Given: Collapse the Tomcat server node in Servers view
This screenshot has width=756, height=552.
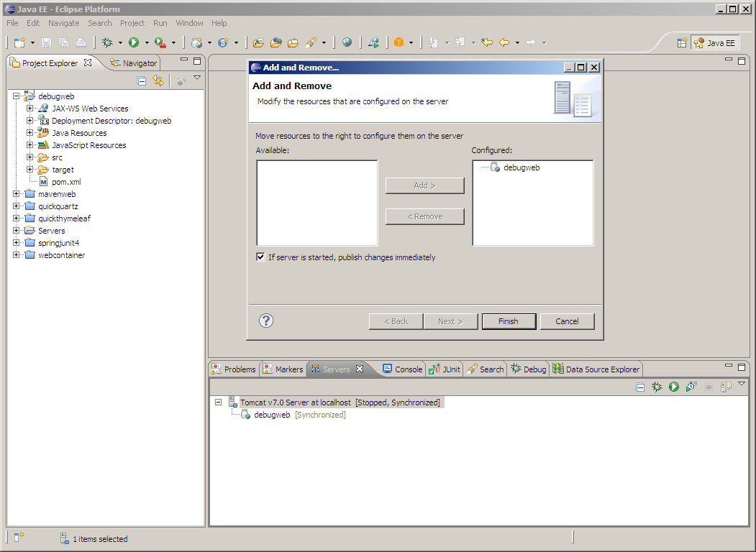Looking at the screenshot, I should coord(219,402).
